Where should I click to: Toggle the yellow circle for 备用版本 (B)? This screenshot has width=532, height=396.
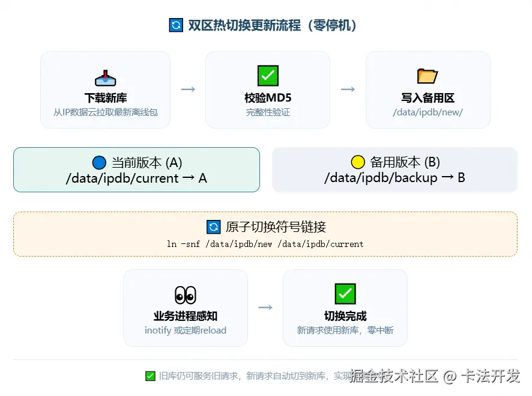358,162
